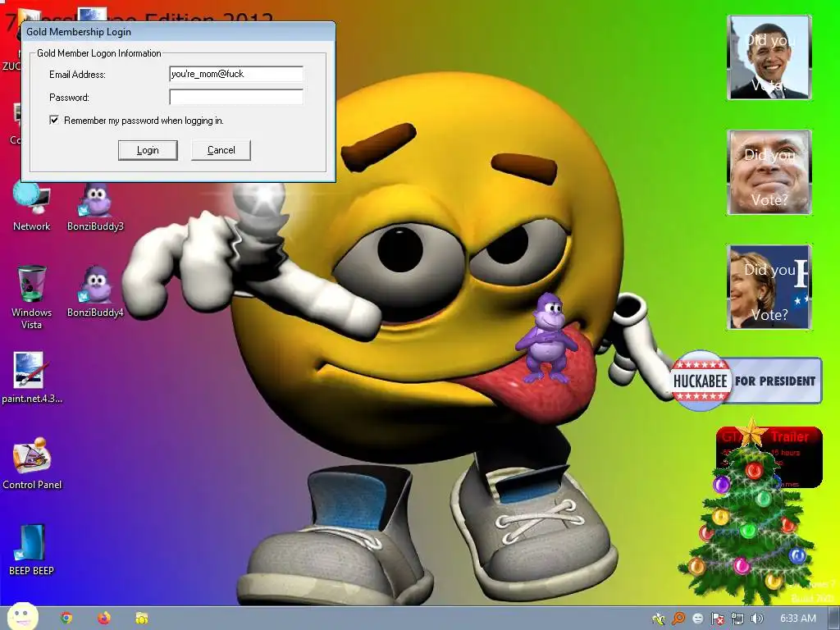The width and height of the screenshot is (840, 630).
Task: Open the BonziBuddy4 desktop icon
Action: click(95, 292)
